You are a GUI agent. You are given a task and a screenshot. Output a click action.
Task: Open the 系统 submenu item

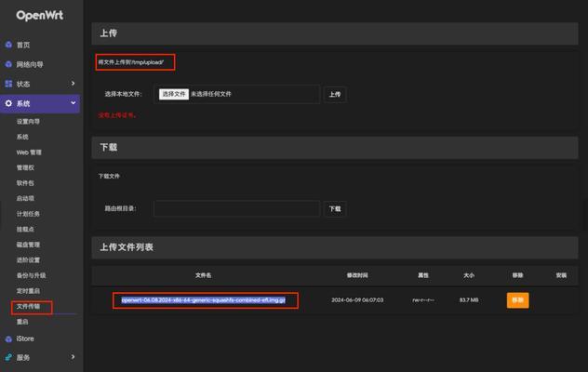[x=22, y=137]
